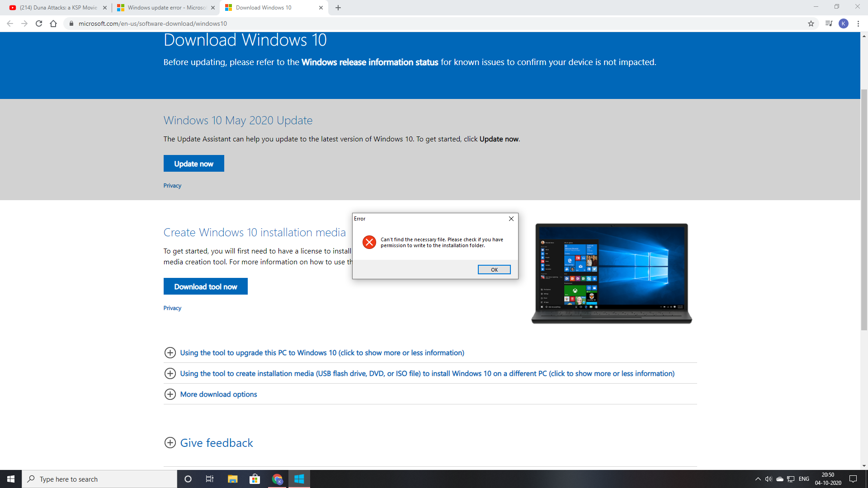
Task: Open Windows release information status link
Action: [x=370, y=62]
